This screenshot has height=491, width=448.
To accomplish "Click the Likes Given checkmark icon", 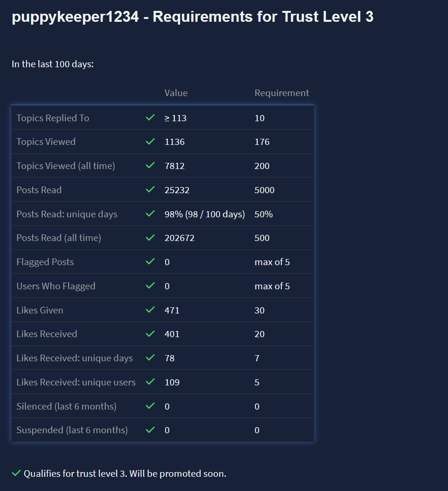I will click(150, 310).
